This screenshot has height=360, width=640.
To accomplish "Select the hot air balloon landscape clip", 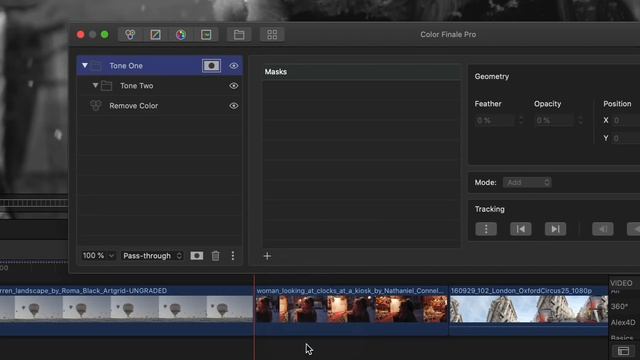I will tap(126, 311).
